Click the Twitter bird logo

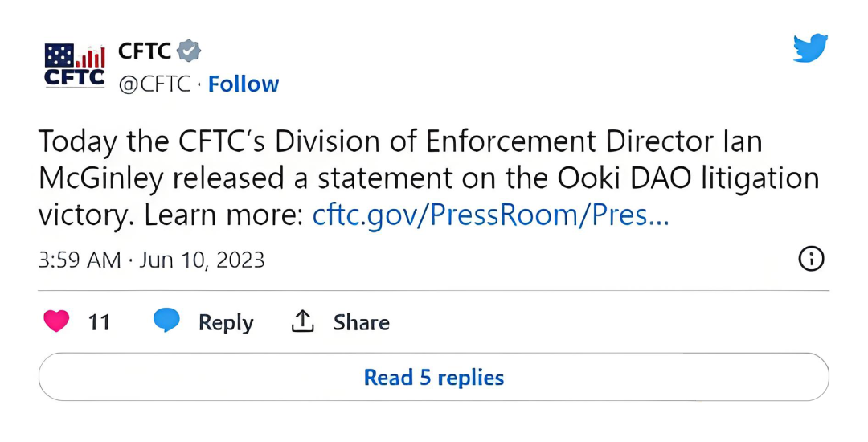(809, 48)
